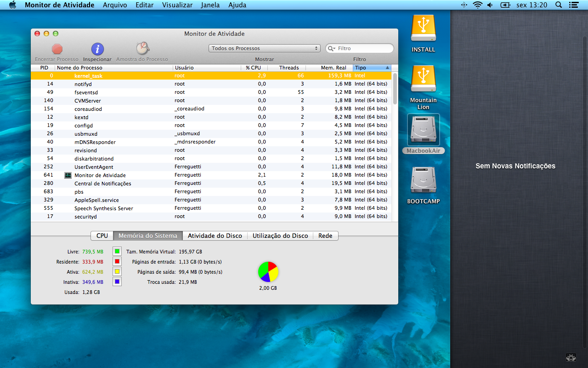Click the battery status icon

pos(505,5)
